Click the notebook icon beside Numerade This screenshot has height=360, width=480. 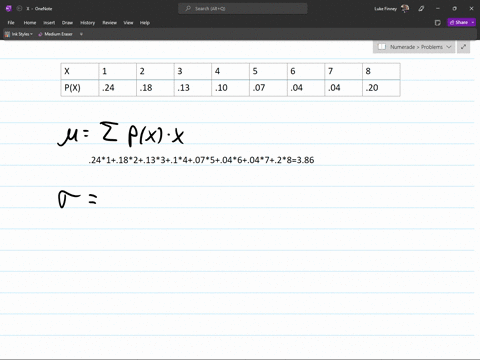[382, 47]
